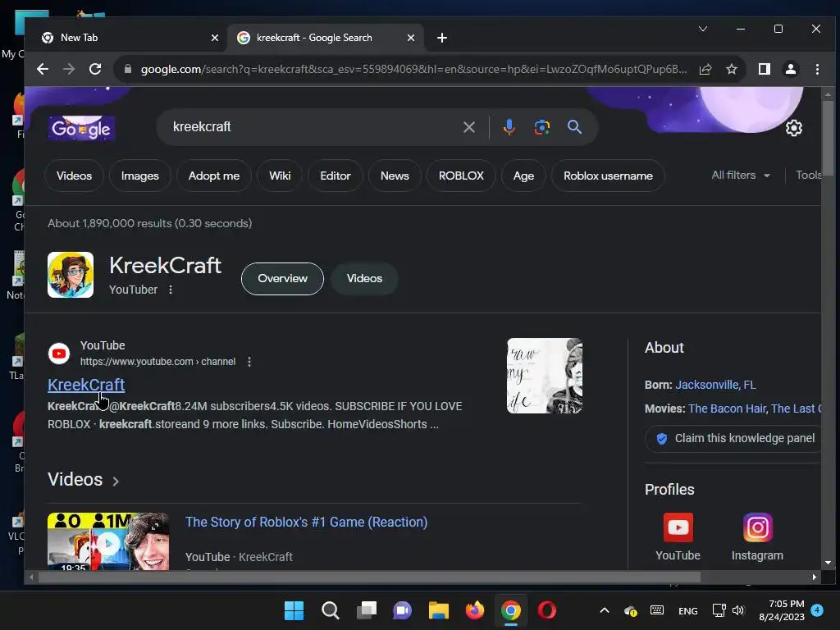Go back using the browser back arrow

pyautogui.click(x=43, y=69)
